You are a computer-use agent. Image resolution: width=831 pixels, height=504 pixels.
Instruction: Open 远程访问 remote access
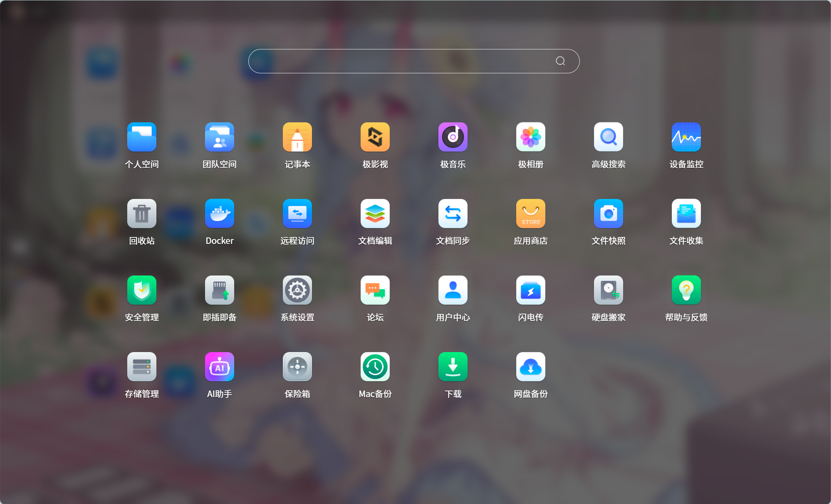pyautogui.click(x=297, y=214)
